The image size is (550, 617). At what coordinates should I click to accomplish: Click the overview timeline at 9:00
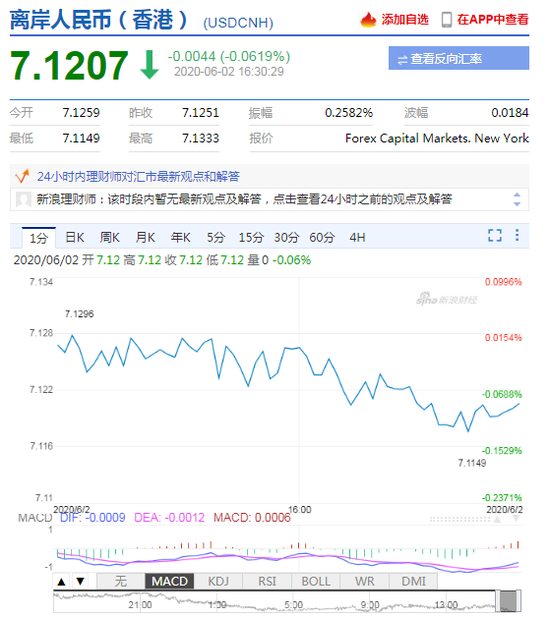click(370, 604)
